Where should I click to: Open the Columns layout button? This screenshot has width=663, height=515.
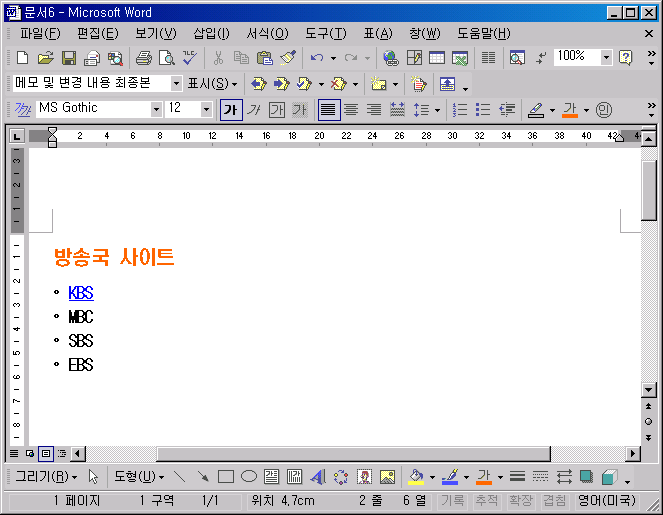488,58
